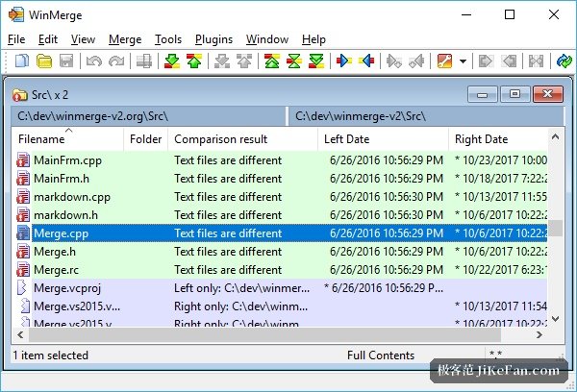Click the select line difference icon

coord(144,61)
